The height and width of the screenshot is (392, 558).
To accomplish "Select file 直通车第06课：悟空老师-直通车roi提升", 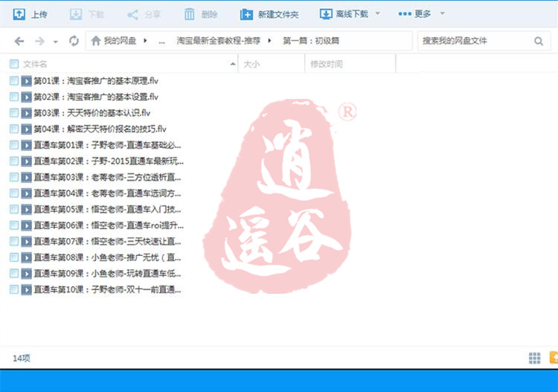I will coord(109,225).
